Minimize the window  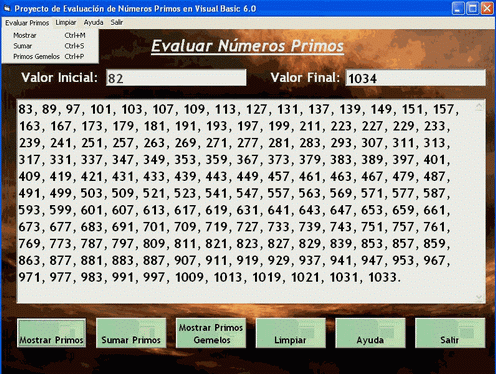(x=458, y=8)
